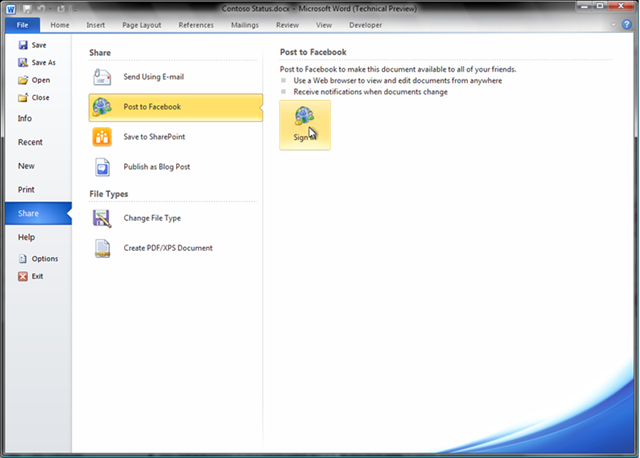Click the Post to Facebook globe icon
The image size is (640, 458).
click(x=102, y=107)
